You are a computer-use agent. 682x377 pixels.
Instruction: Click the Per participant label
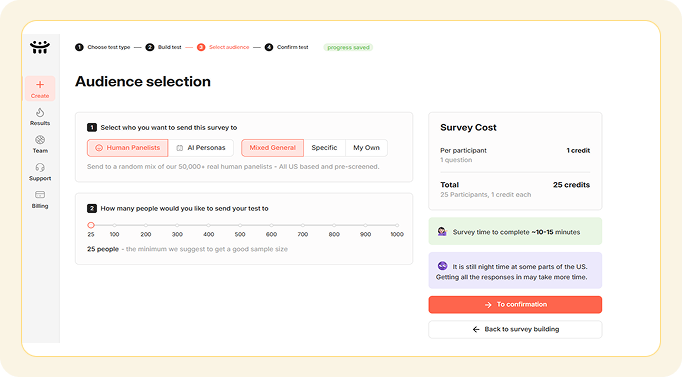pyautogui.click(x=463, y=150)
